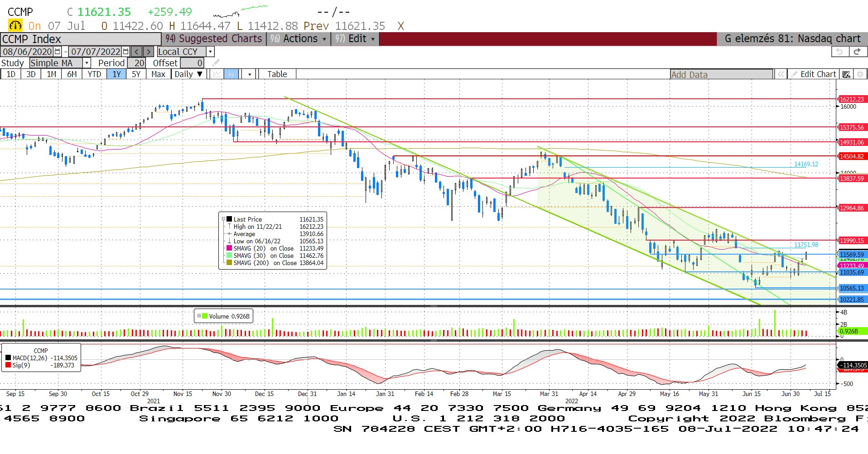Select the YTD time range

point(94,74)
